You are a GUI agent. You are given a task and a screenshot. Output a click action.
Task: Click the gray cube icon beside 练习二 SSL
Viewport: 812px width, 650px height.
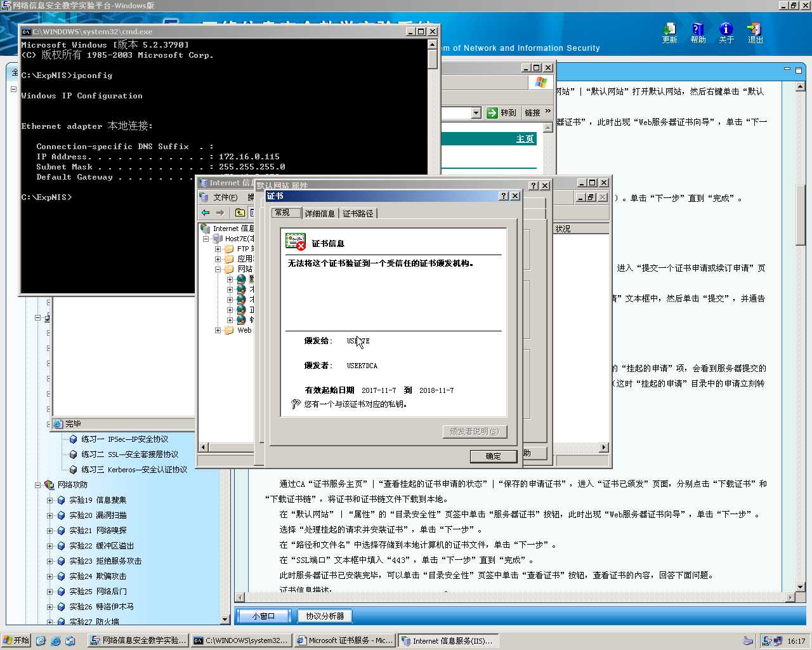(x=74, y=454)
